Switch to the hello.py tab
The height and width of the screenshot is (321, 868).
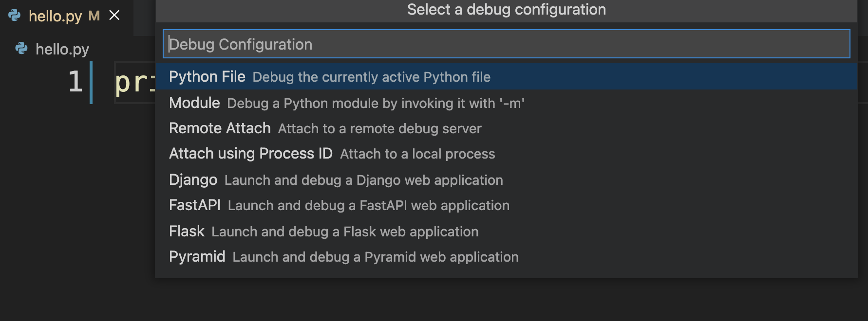[x=55, y=16]
